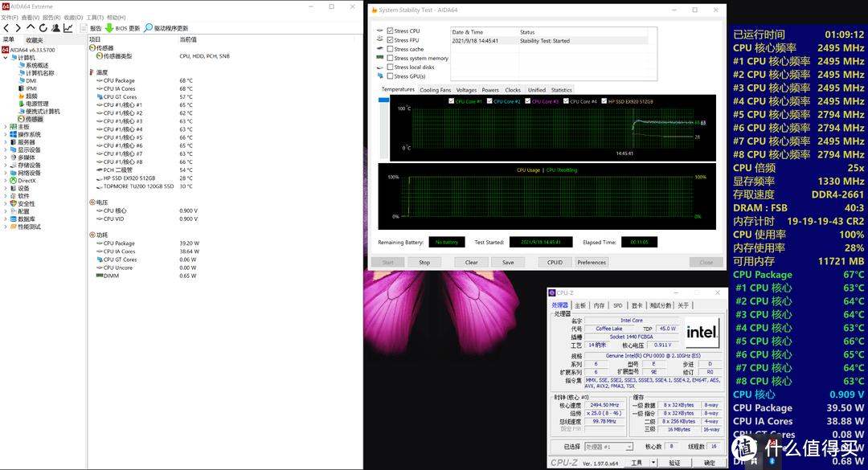Select the Stability Test: Started log entry

(x=543, y=40)
